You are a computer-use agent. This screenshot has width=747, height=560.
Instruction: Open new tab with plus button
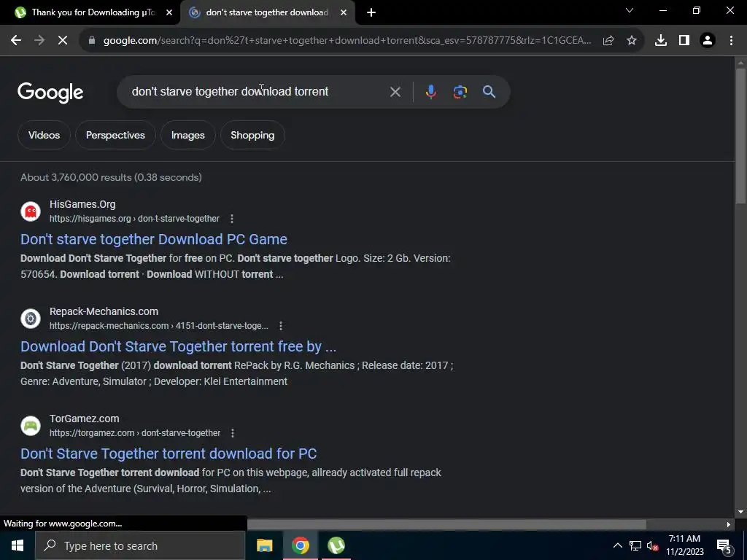click(371, 12)
